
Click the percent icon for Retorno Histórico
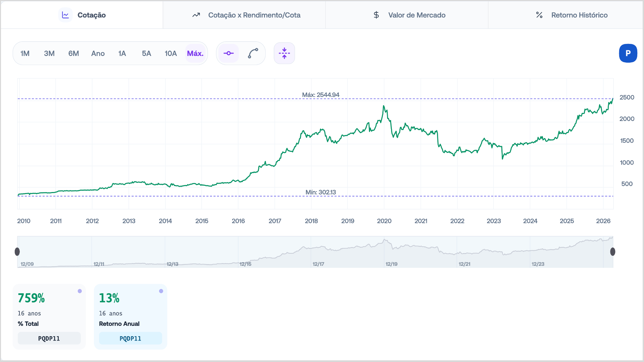[x=539, y=15]
